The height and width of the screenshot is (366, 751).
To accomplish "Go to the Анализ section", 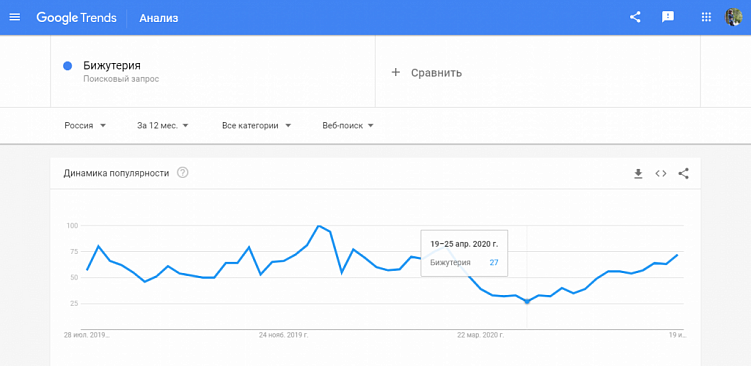I will pyautogui.click(x=159, y=18).
